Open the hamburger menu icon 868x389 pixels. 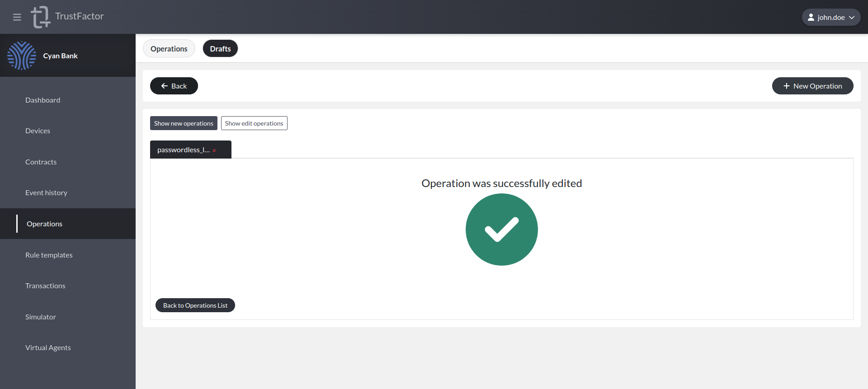17,17
